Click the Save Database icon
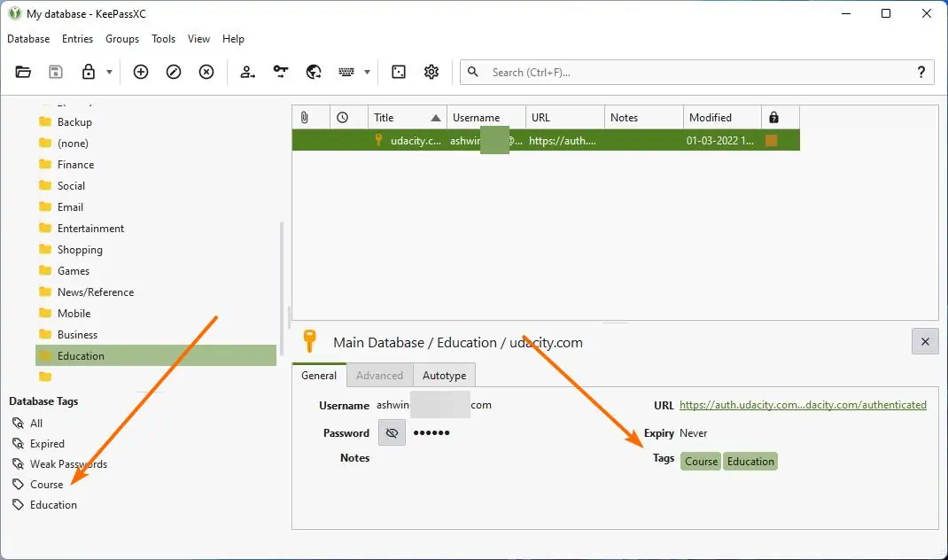 [56, 72]
